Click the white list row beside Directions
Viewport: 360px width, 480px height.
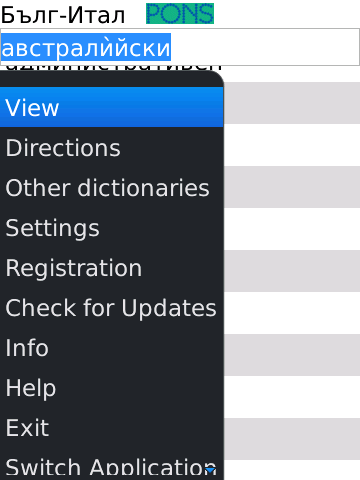pos(292,145)
